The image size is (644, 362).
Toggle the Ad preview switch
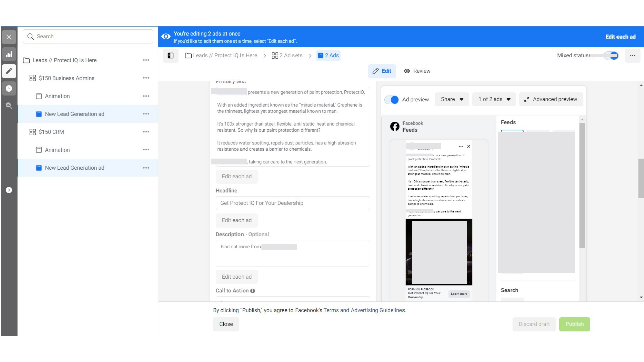tap(391, 100)
